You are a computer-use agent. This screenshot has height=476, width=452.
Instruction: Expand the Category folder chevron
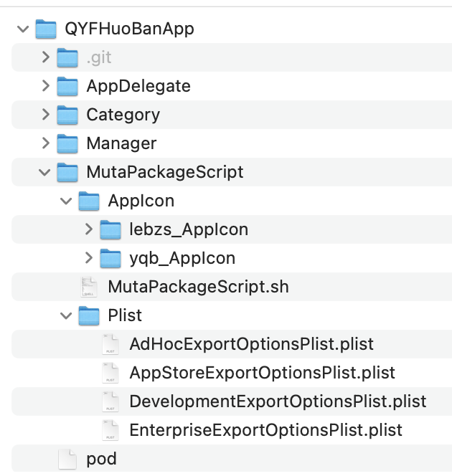(x=46, y=115)
